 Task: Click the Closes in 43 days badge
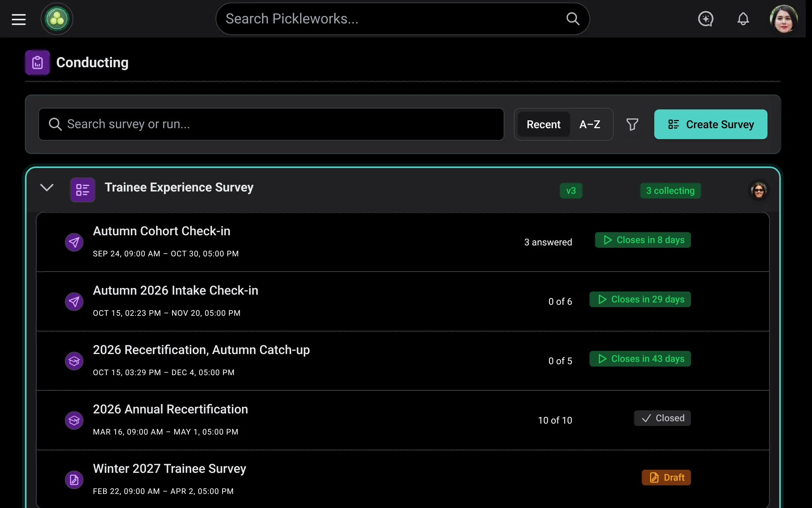tap(640, 359)
